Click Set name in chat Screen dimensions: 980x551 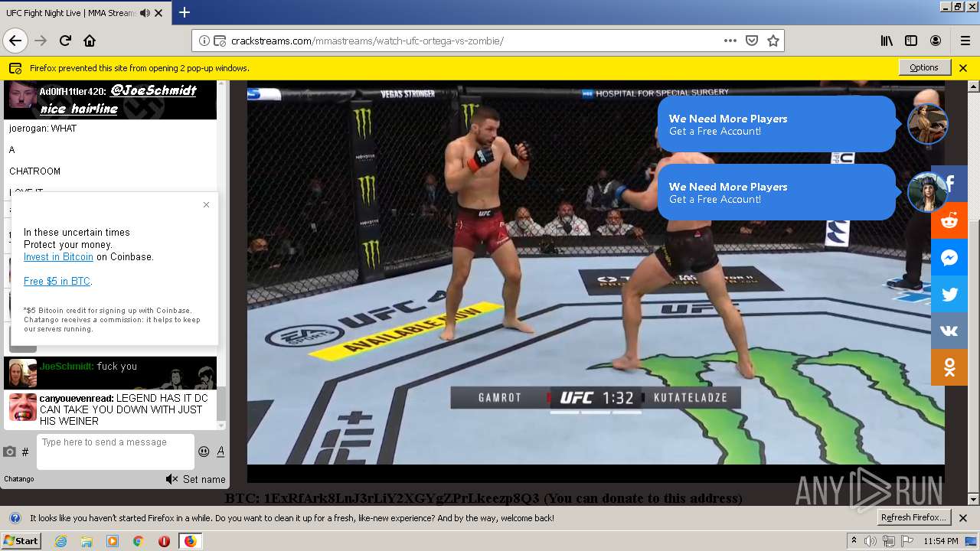[204, 479]
